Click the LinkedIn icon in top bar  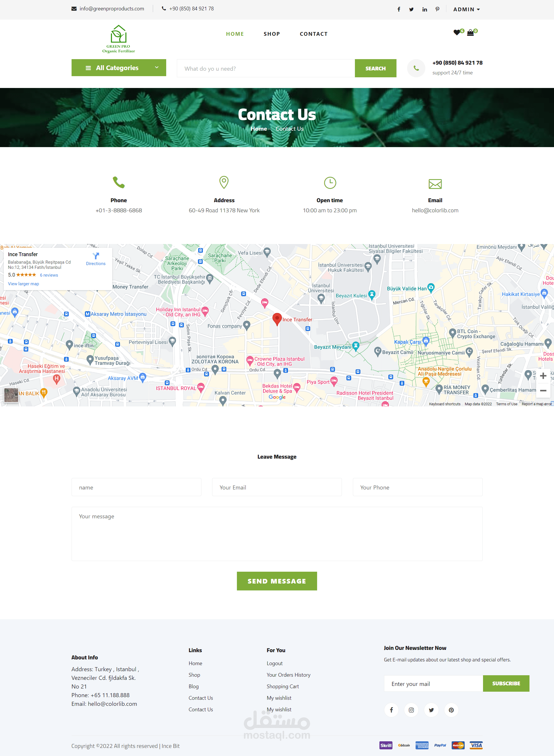424,10
